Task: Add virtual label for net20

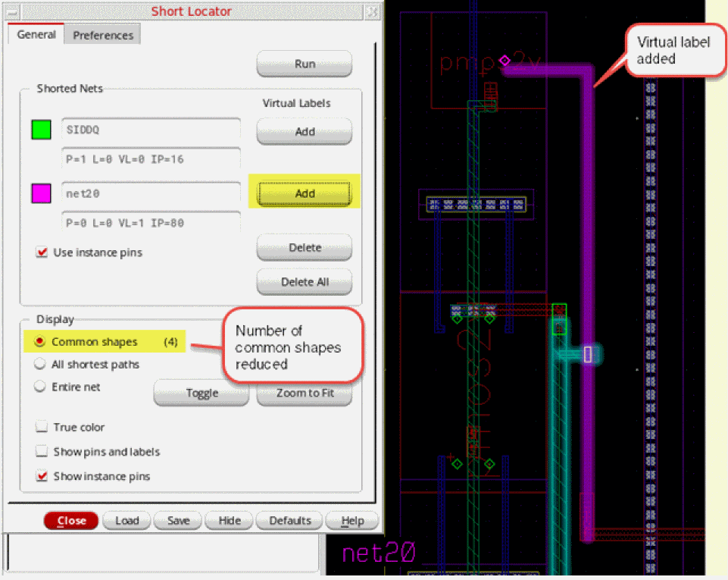Action: coord(305,193)
